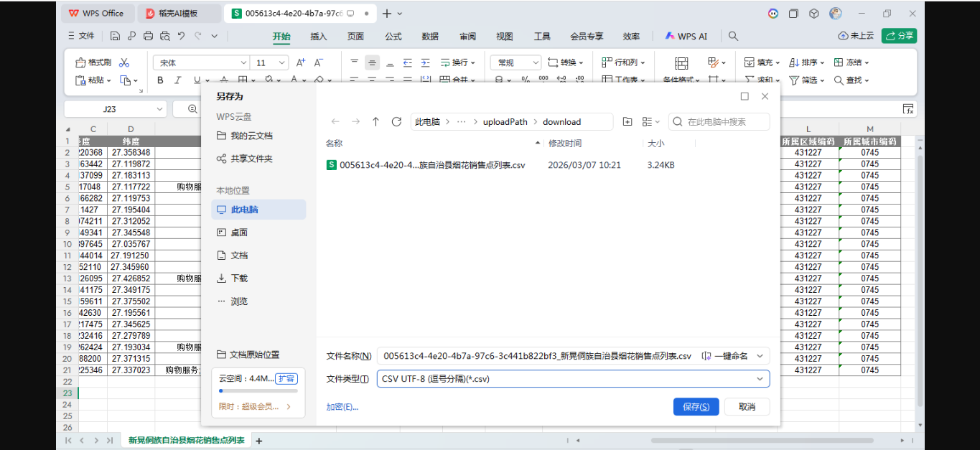
Task: Select 下载 location in sidebar
Action: point(233,278)
